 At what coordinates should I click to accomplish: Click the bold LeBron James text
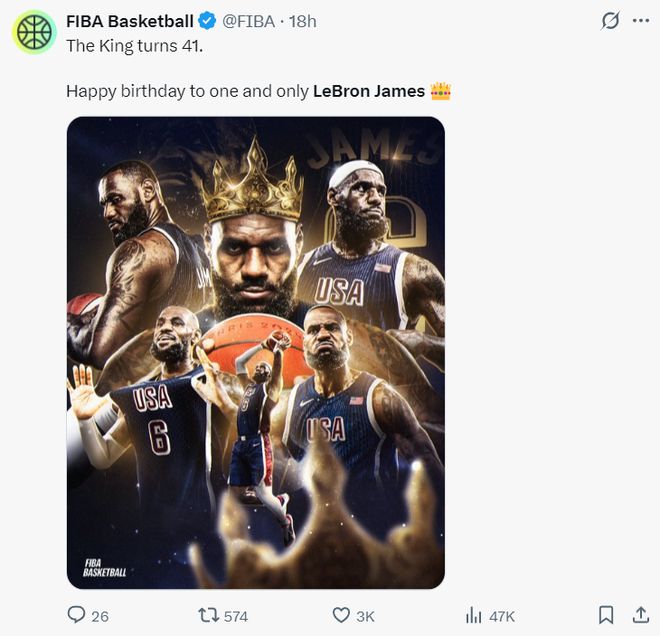(368, 91)
